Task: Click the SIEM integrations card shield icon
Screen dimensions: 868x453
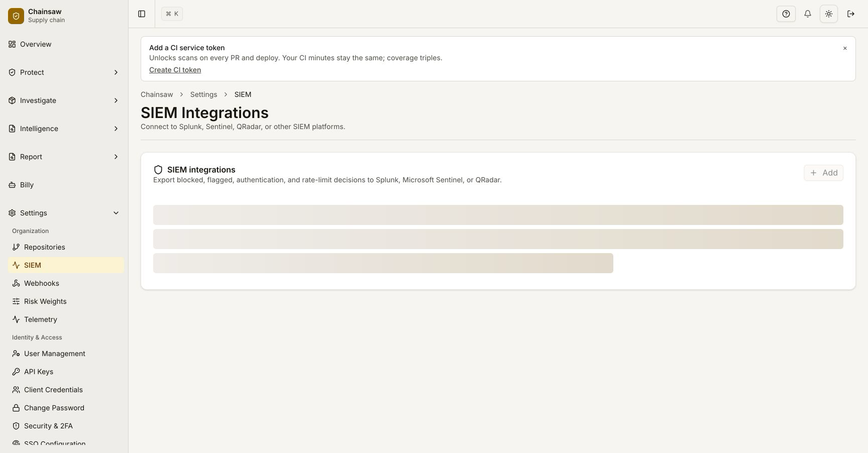Action: click(x=158, y=170)
